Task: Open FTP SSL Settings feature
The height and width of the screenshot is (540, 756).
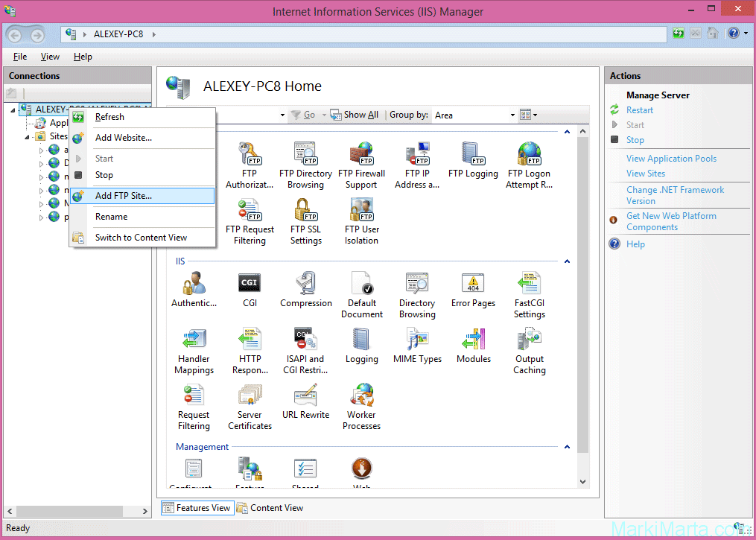Action: 305,222
